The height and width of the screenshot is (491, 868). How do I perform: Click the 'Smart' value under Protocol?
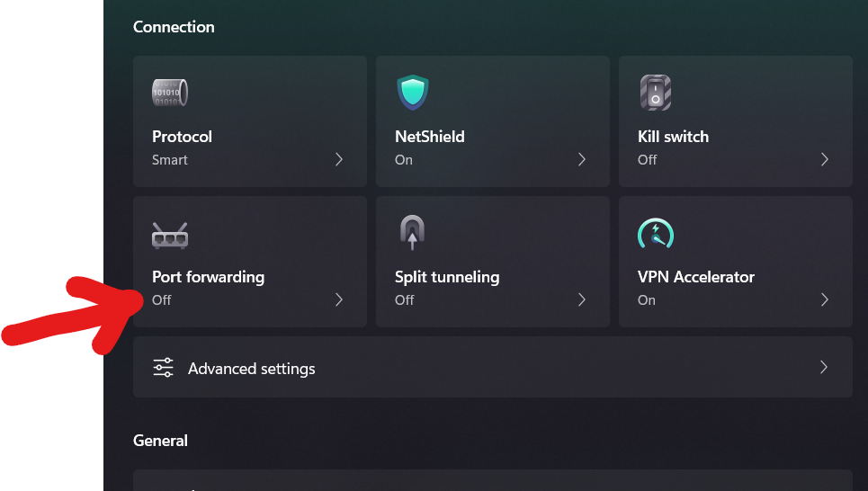tap(170, 160)
